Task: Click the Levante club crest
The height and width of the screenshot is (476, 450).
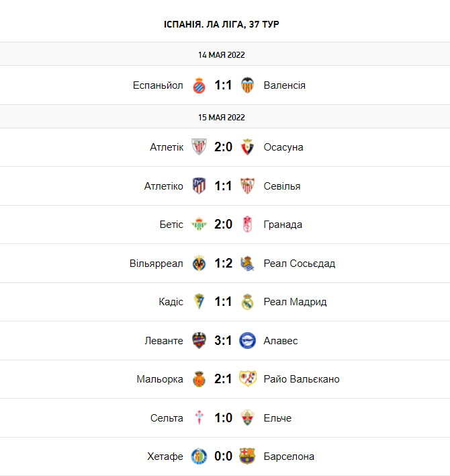Action: coord(199,341)
